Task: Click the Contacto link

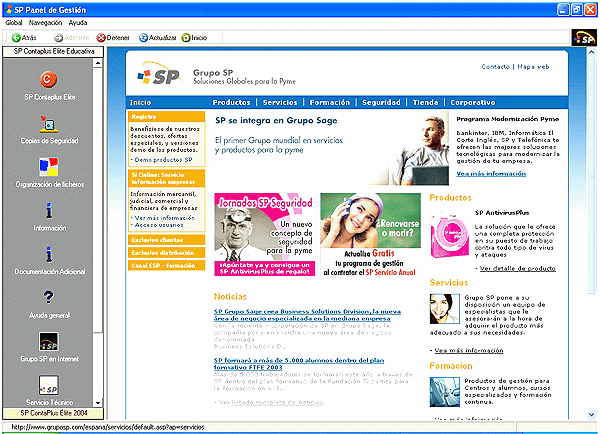Action: point(496,67)
